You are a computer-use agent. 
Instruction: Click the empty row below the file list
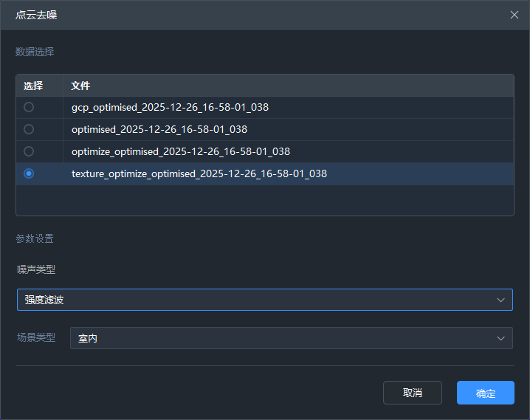[264, 199]
